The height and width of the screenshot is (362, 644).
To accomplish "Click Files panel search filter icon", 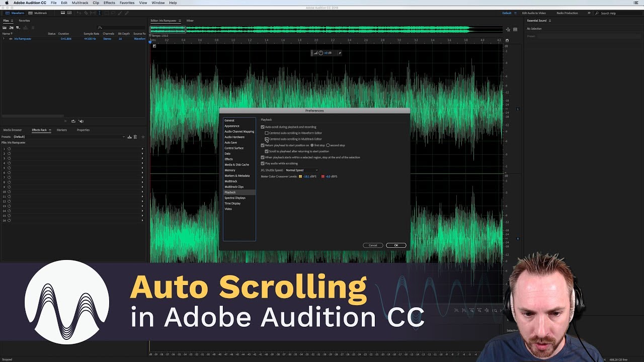I will click(x=100, y=28).
